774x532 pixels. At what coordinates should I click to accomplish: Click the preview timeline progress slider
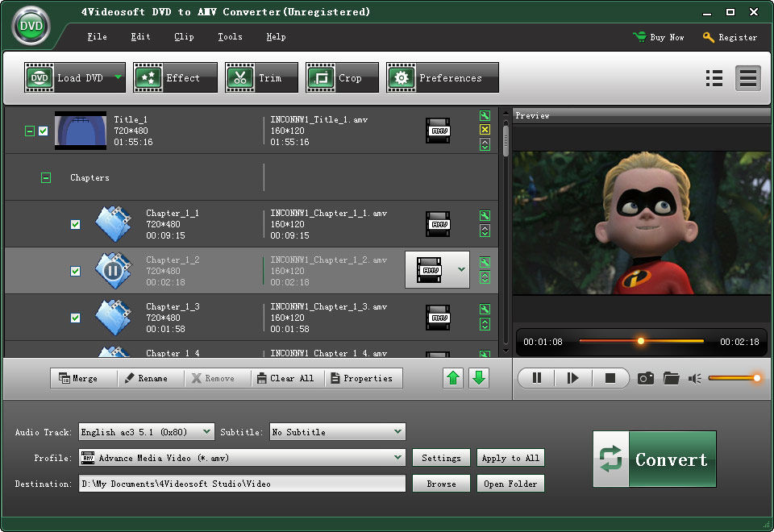click(641, 341)
